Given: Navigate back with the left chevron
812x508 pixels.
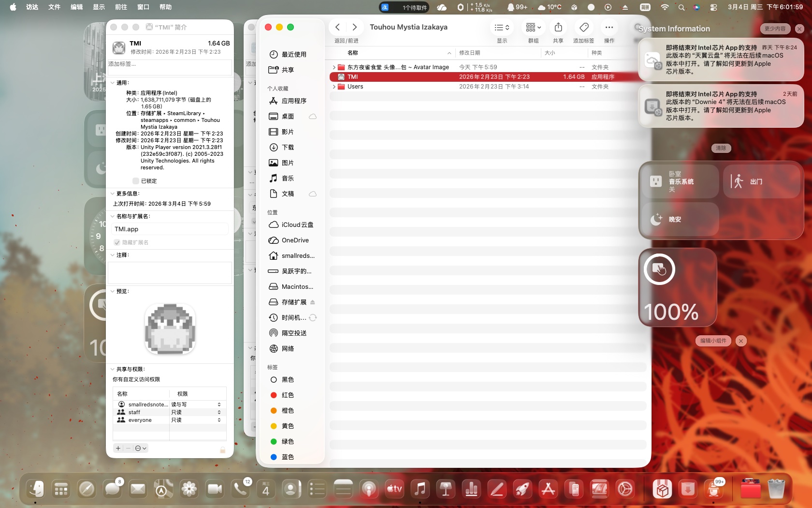Looking at the screenshot, I should click(338, 27).
